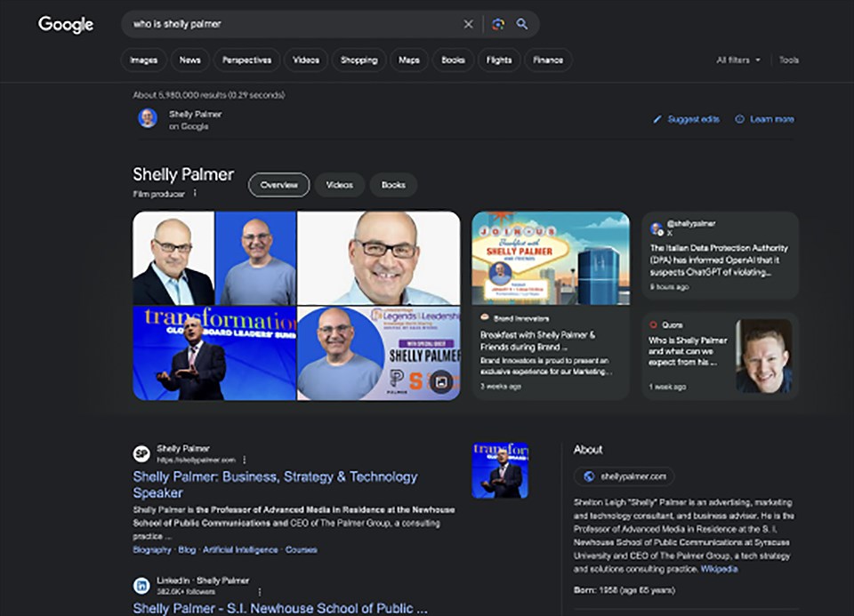Open the Finance filter tab

(x=548, y=60)
